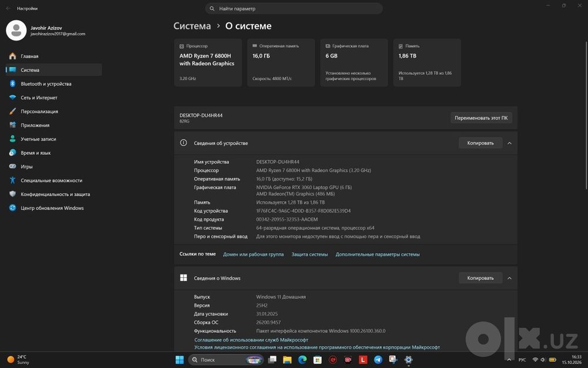Launch Microsoft Edge from the taskbar
The image size is (588, 368).
302,360
